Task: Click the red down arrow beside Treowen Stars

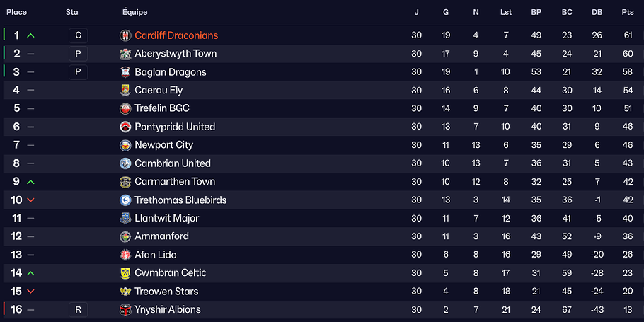Action: pos(30,292)
